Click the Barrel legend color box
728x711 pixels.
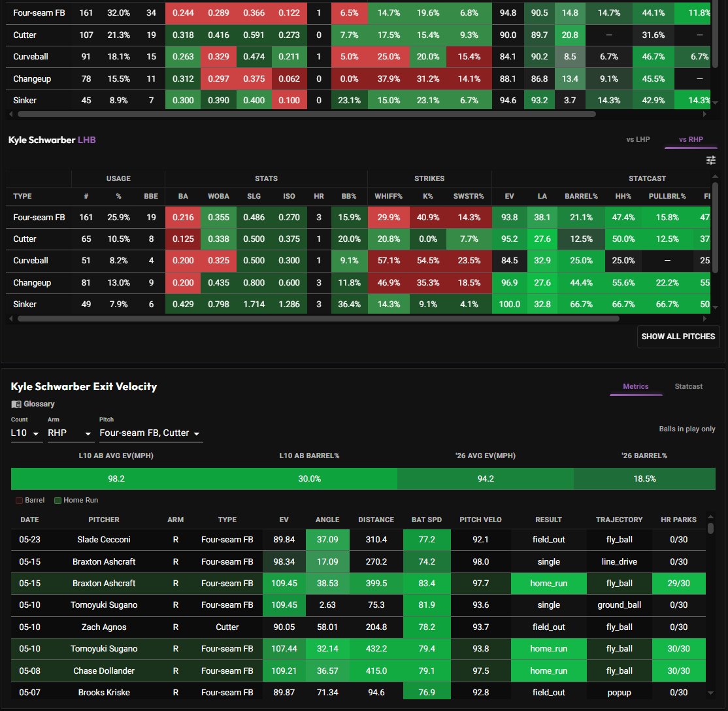(x=19, y=500)
